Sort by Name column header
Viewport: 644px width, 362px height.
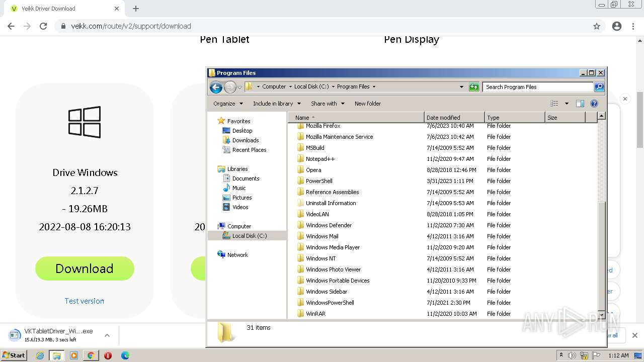pos(357,117)
